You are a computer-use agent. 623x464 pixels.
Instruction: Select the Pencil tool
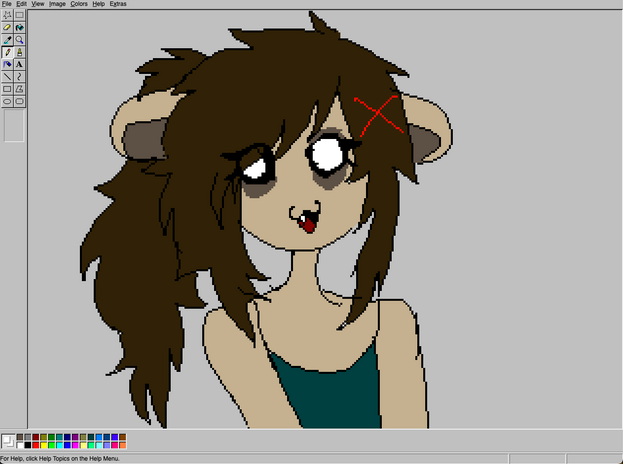[x=7, y=52]
